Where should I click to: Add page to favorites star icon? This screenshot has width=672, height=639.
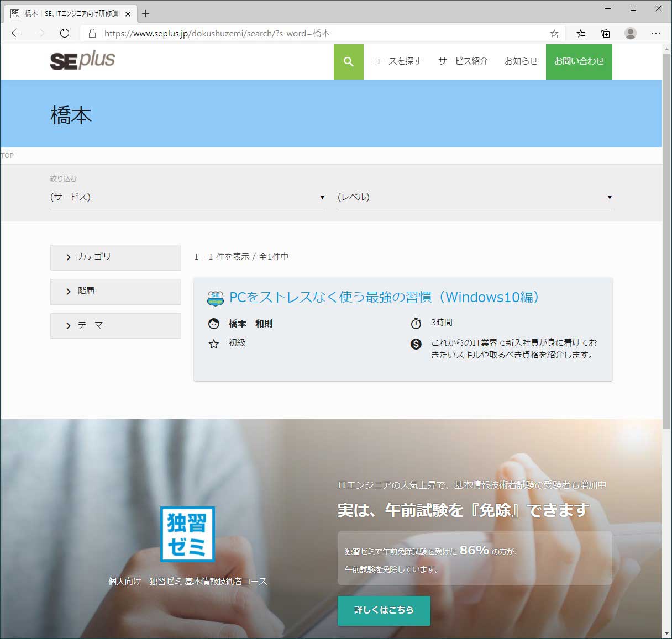click(x=554, y=34)
